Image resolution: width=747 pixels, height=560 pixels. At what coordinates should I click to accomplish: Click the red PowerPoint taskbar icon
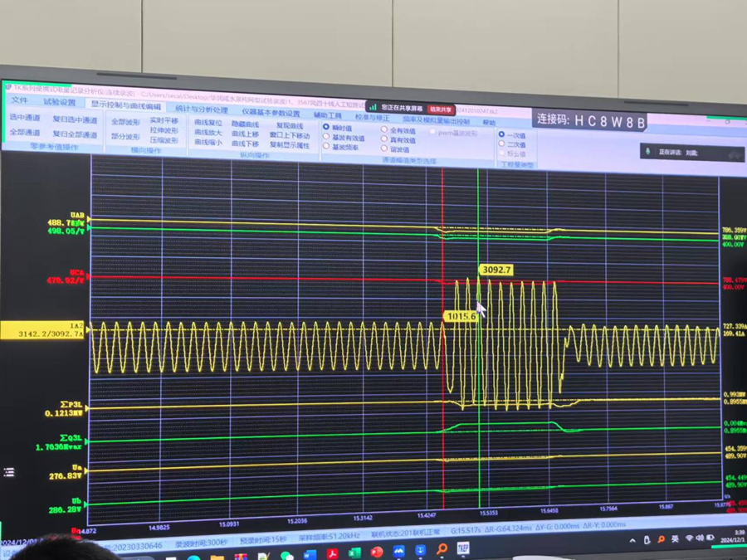(x=377, y=552)
